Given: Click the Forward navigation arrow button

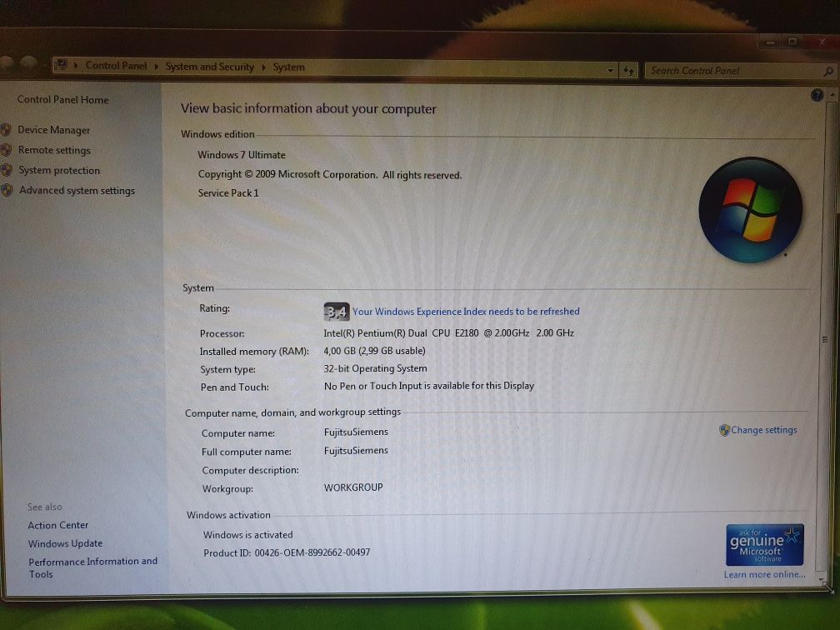Looking at the screenshot, I should click(x=28, y=65).
